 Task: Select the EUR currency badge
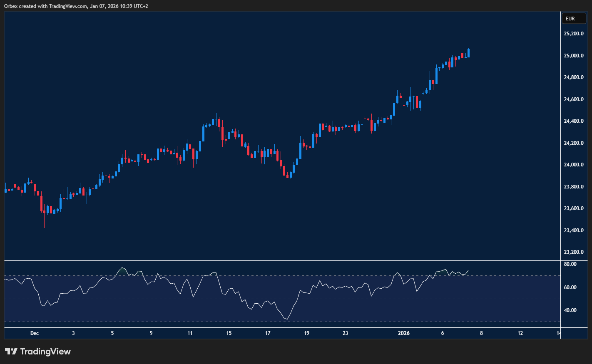pyautogui.click(x=574, y=18)
